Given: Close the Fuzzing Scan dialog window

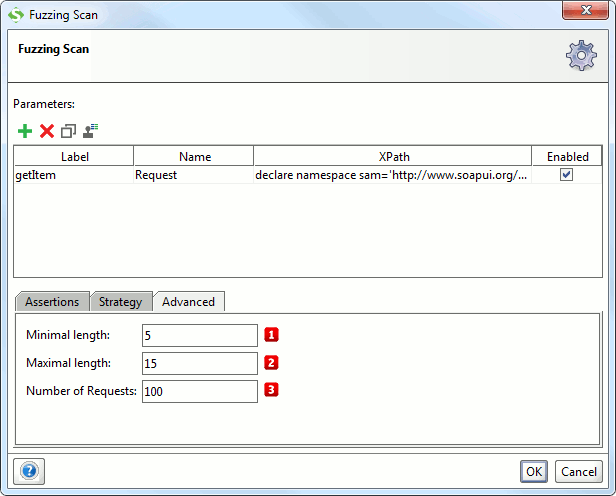Looking at the screenshot, I should [x=585, y=10].
